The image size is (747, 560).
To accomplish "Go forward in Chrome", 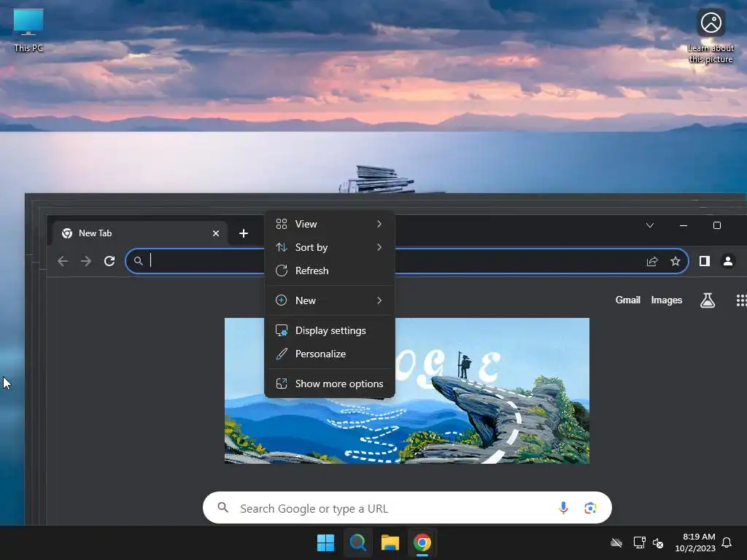I will [x=86, y=261].
